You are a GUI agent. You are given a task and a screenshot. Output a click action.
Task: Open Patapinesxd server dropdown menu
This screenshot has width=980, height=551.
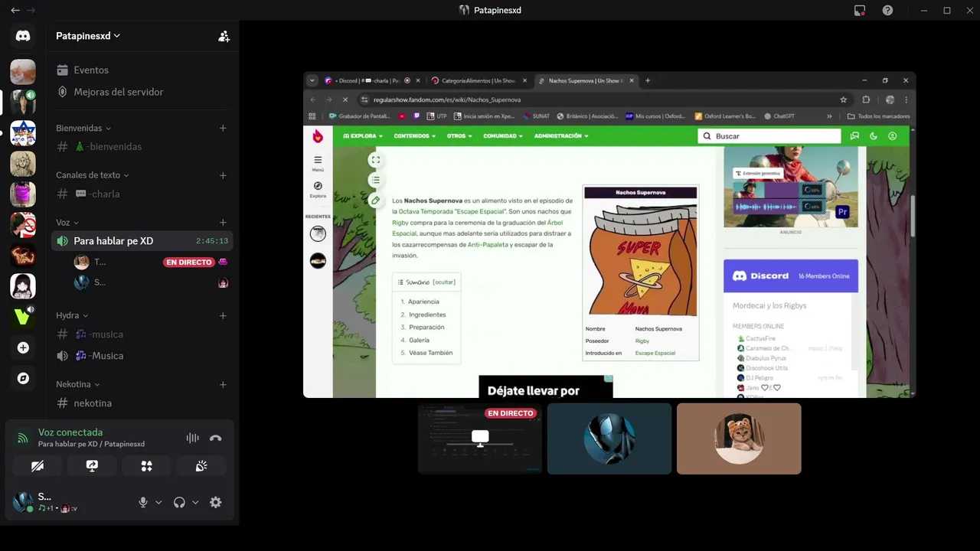click(88, 36)
